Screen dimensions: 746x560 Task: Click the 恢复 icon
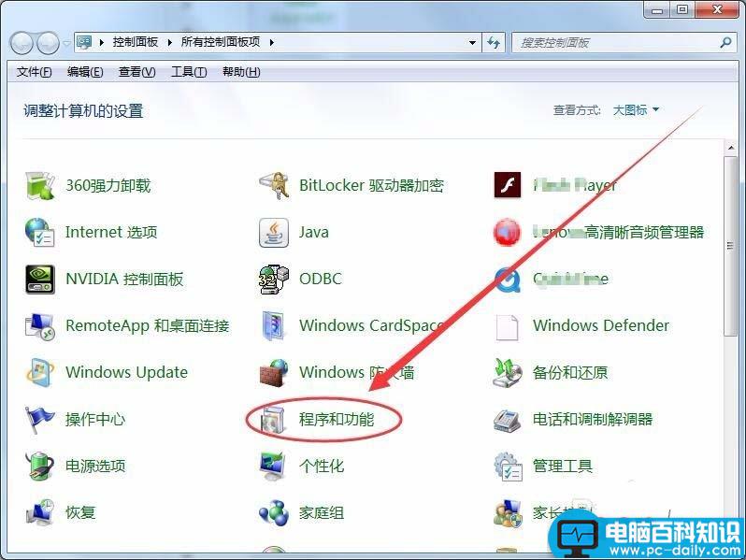pos(40,512)
